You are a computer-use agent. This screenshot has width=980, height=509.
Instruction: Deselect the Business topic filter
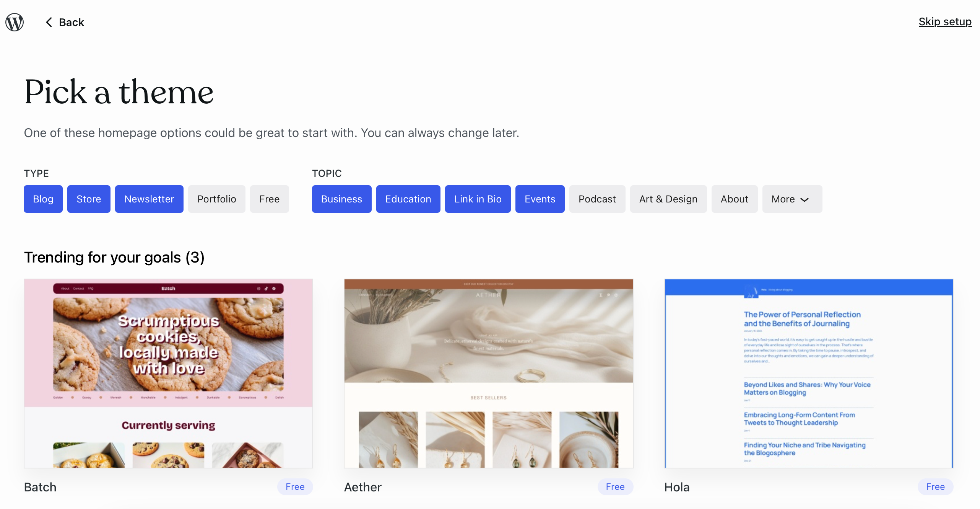[341, 199]
